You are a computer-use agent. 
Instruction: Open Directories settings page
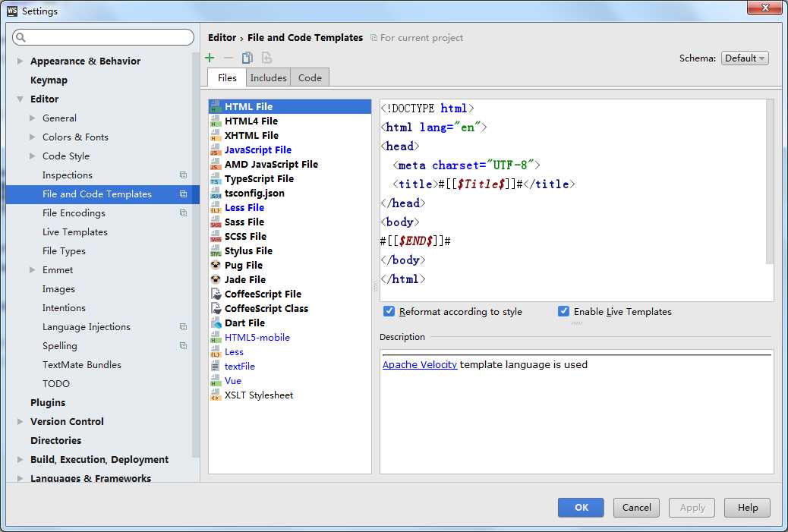pyautogui.click(x=55, y=441)
